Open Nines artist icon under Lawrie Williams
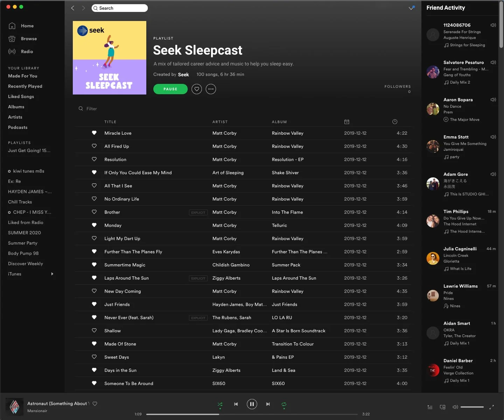 coord(446,306)
